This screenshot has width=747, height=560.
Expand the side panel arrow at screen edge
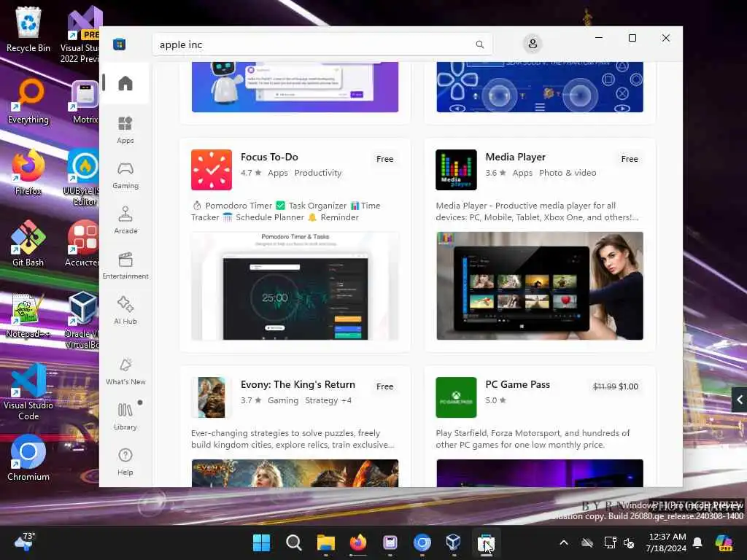coord(740,400)
